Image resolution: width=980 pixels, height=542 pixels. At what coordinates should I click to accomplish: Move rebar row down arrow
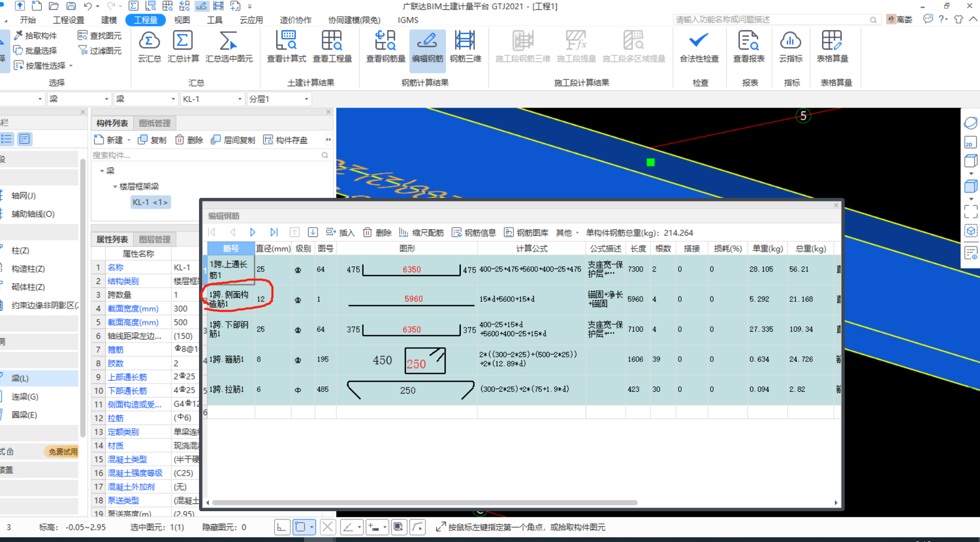312,232
